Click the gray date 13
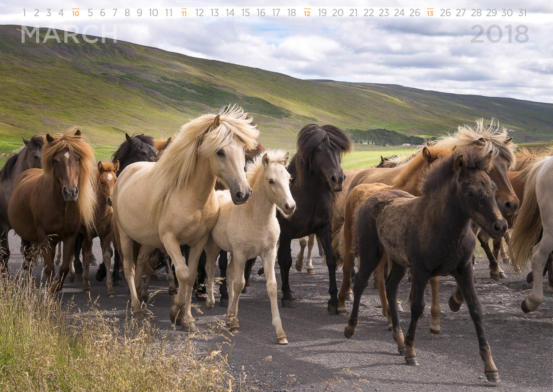Screen dimensions: 553x392 215,13
